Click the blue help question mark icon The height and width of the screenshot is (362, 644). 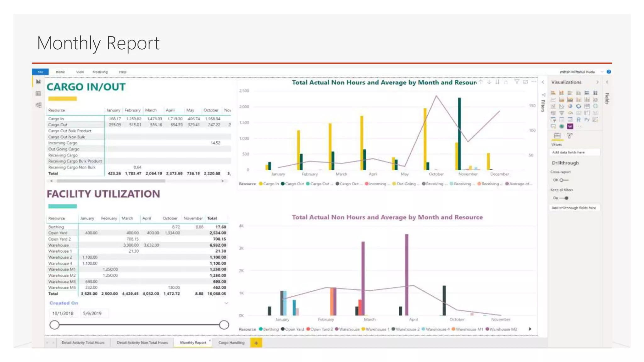pos(609,72)
